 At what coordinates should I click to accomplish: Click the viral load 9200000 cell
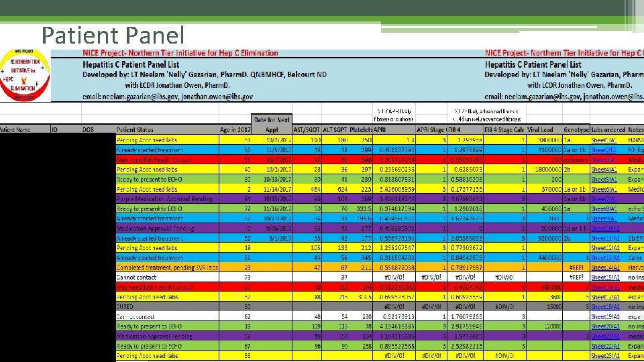tap(544, 238)
